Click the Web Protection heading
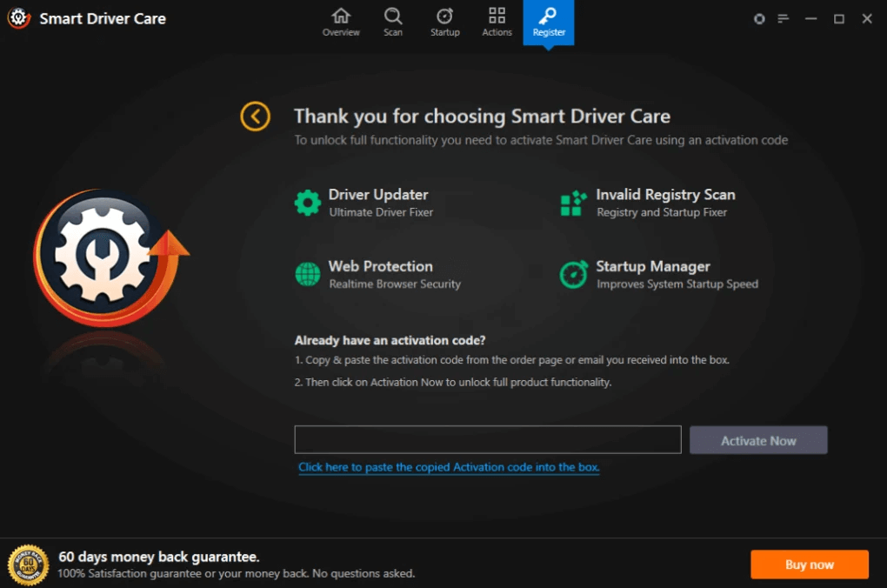887x588 pixels. pos(380,266)
